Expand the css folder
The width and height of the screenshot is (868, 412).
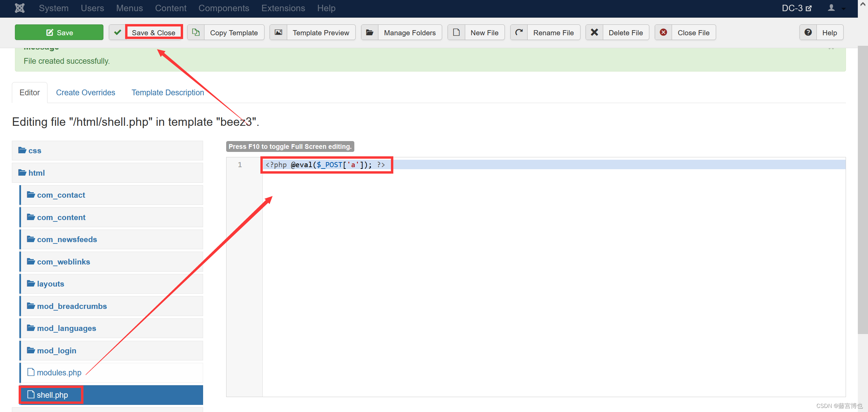35,151
